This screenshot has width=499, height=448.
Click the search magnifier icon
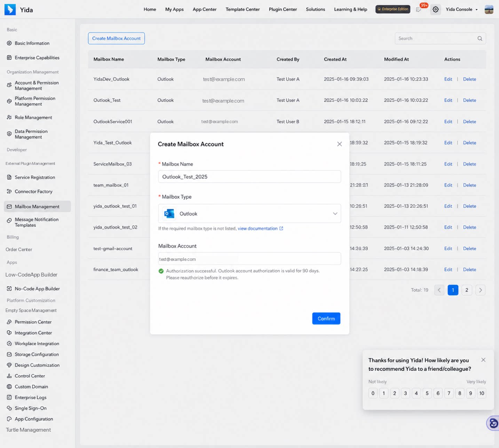(x=480, y=38)
